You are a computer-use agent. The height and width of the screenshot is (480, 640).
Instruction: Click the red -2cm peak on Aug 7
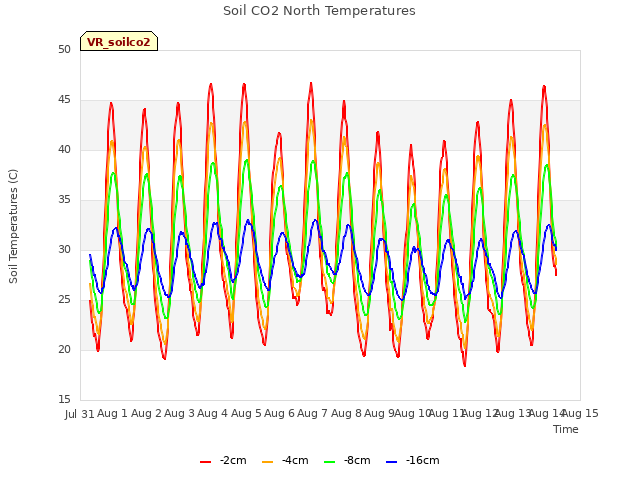tap(311, 83)
